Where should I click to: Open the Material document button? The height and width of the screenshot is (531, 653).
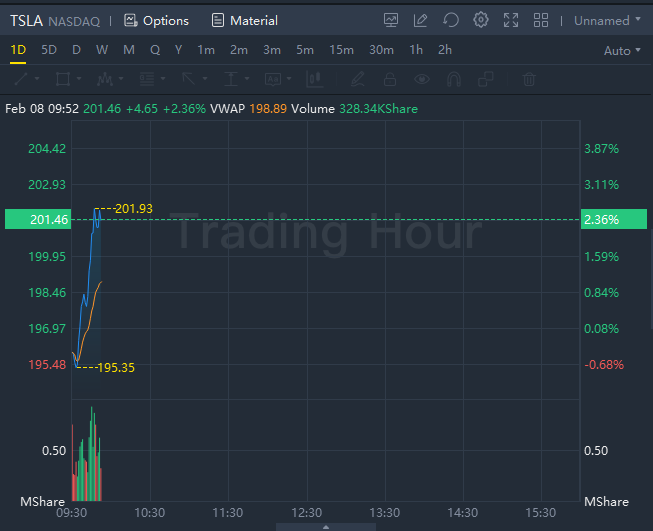coord(244,20)
